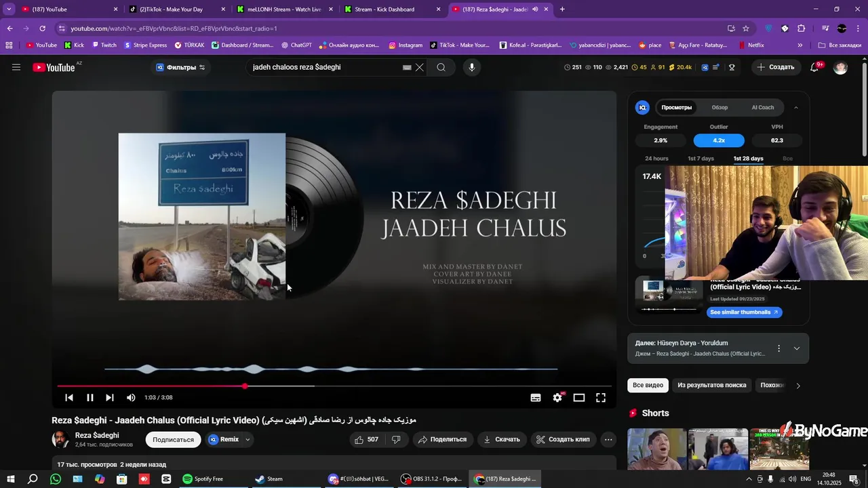
Task: Open more actions under the video
Action: 608,439
